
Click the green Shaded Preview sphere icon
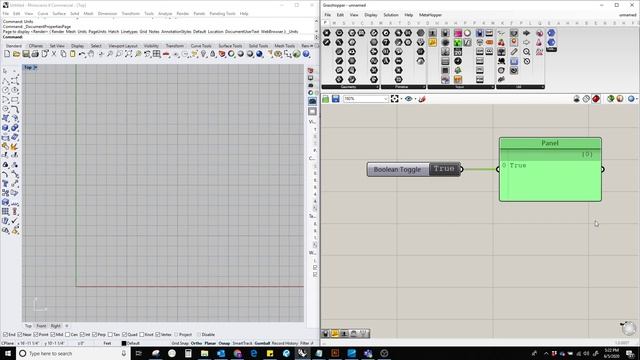pos(611,99)
